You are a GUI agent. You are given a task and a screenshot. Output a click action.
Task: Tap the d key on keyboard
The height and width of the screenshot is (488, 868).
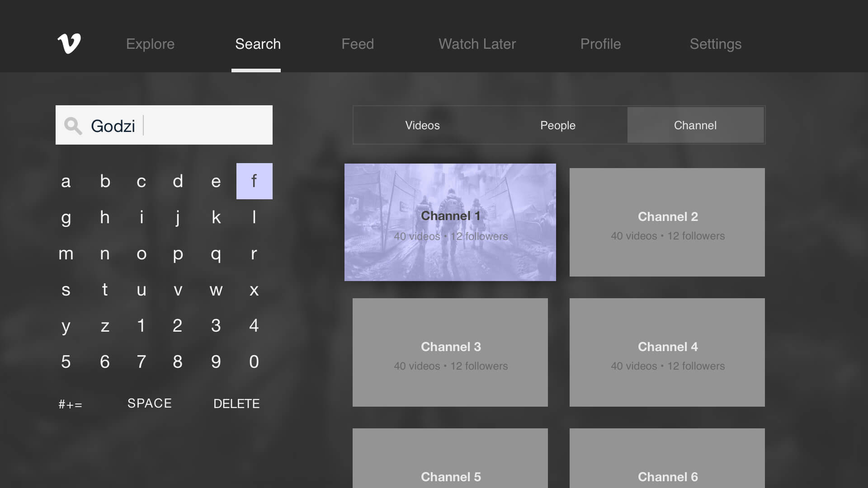[x=178, y=181]
